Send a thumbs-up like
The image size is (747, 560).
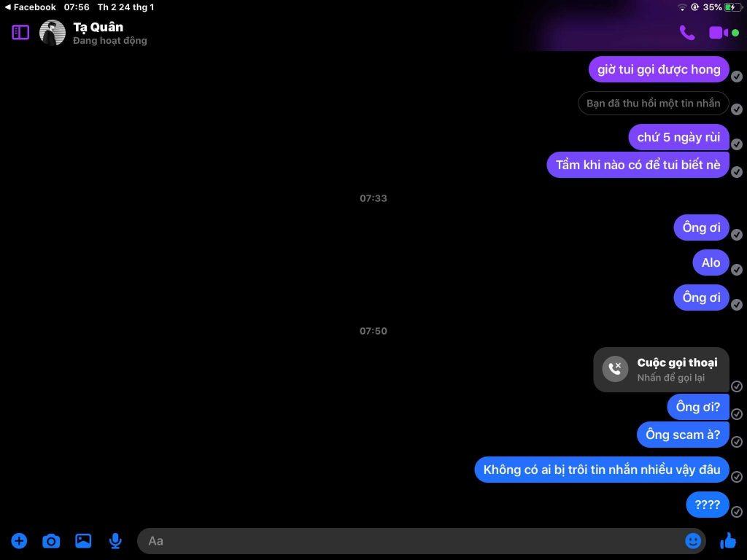click(x=727, y=540)
